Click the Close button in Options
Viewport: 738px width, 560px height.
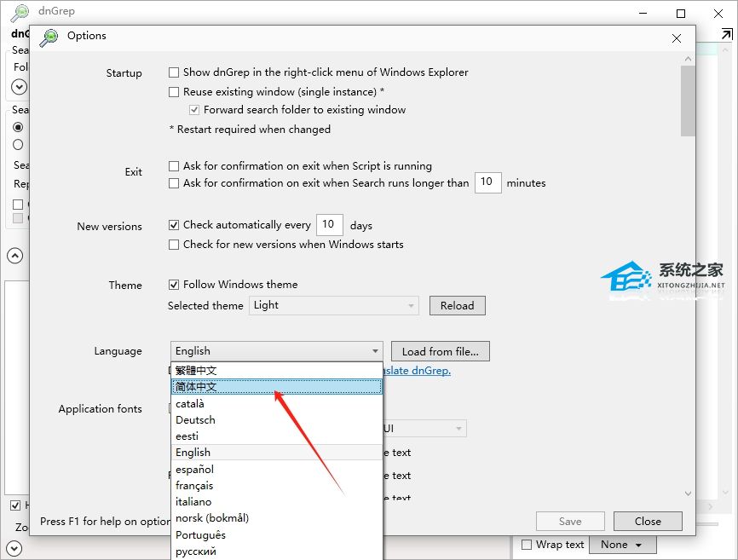tap(648, 522)
